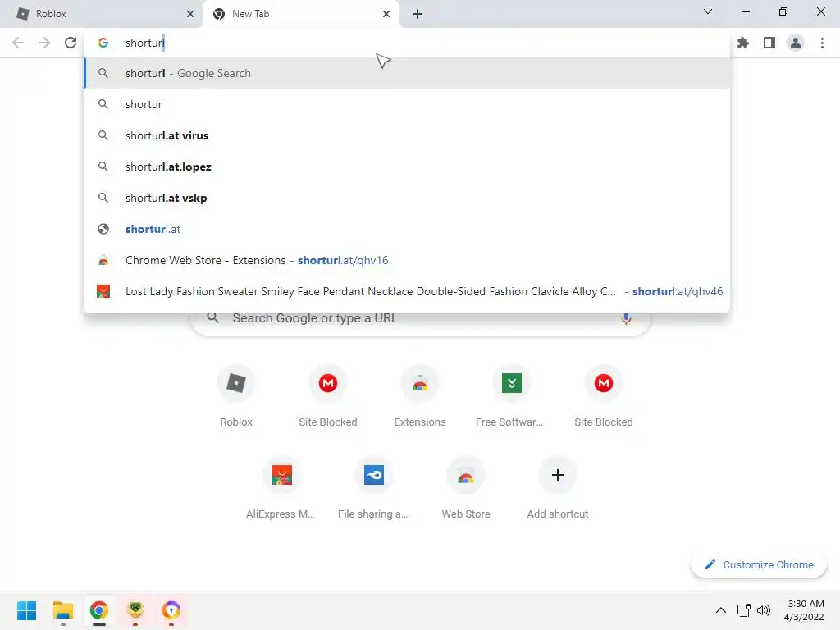Switch to the Roblox tab
Image resolution: width=840 pixels, height=630 pixels.
pos(100,14)
